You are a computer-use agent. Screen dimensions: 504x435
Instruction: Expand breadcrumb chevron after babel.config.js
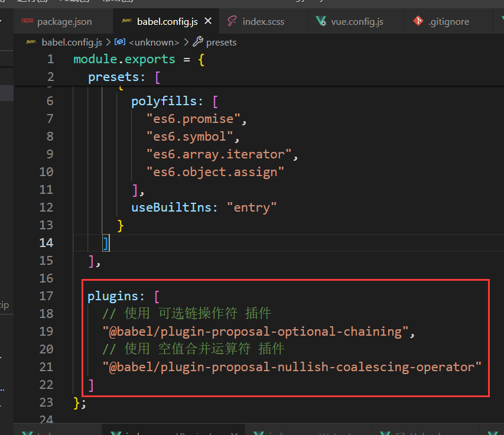tap(108, 42)
